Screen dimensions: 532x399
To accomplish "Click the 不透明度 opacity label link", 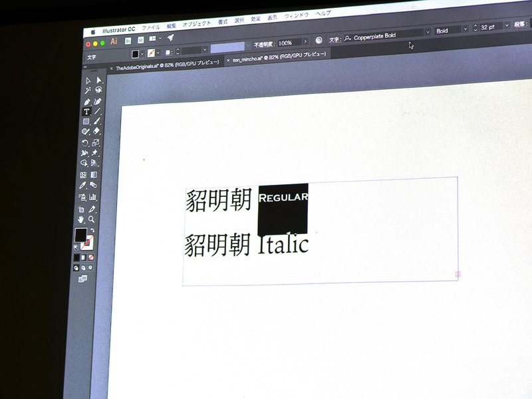I will 263,45.
